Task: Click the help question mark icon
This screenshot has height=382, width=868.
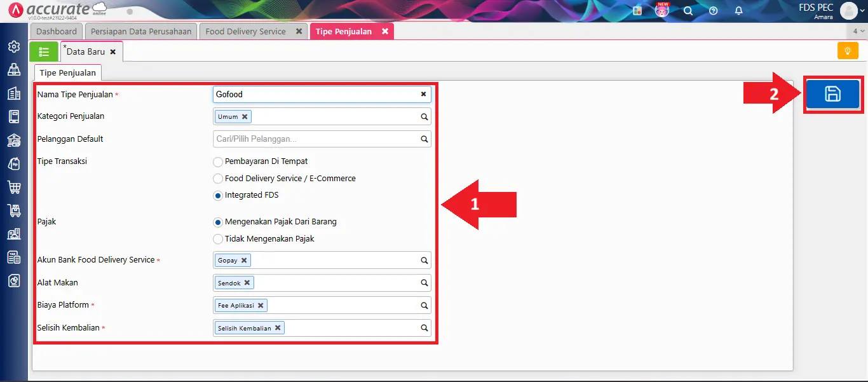Action: 713,11
